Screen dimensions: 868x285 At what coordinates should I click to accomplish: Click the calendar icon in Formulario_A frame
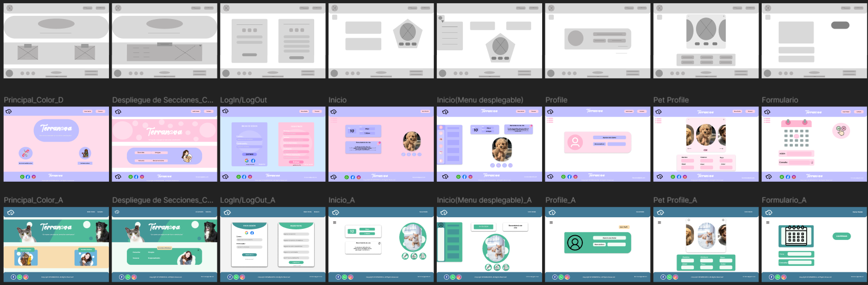[796, 236]
